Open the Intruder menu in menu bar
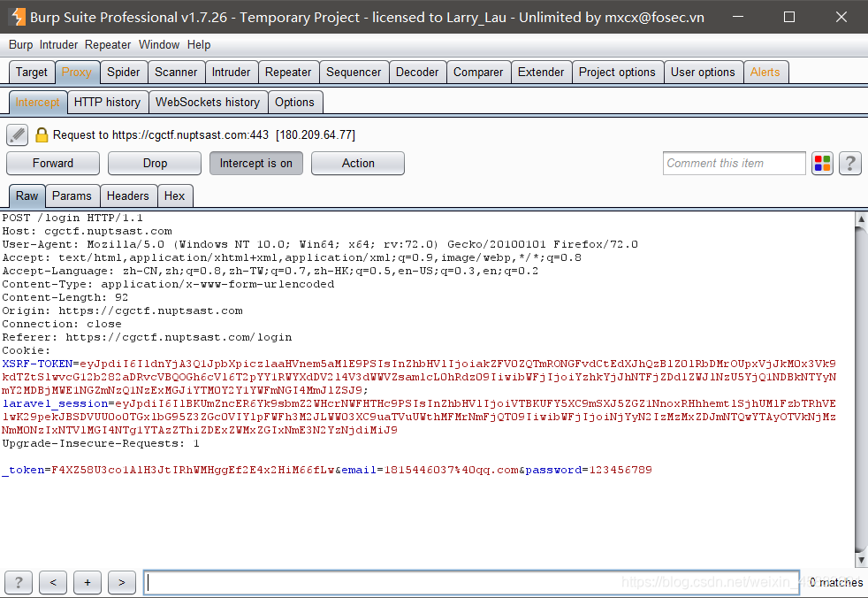Screen dimensions: 868x598 point(58,45)
